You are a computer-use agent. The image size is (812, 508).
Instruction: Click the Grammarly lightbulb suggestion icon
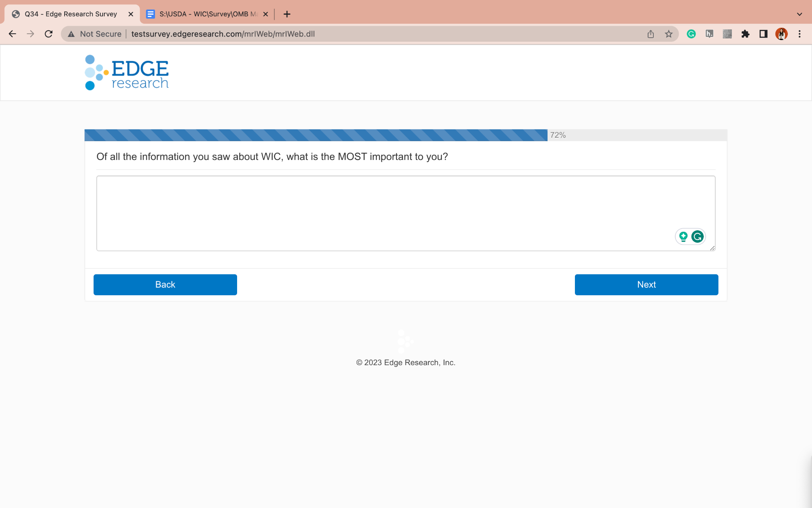(x=683, y=237)
